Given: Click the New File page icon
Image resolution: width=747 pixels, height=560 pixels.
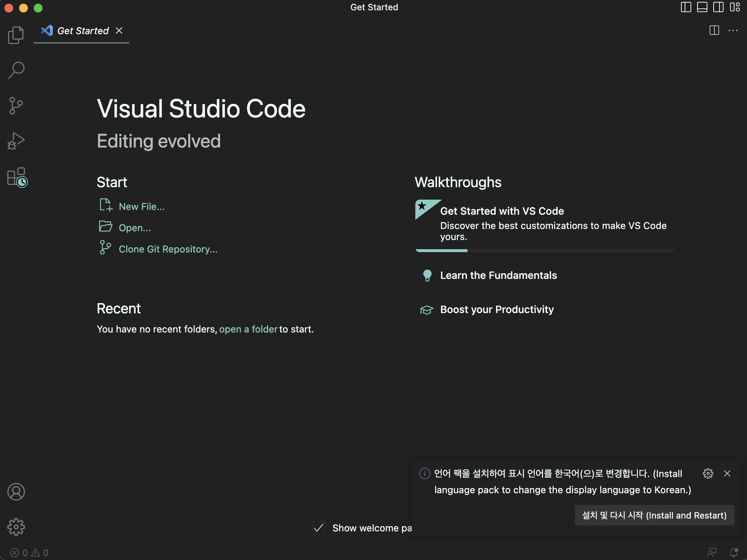Looking at the screenshot, I should coord(106,205).
